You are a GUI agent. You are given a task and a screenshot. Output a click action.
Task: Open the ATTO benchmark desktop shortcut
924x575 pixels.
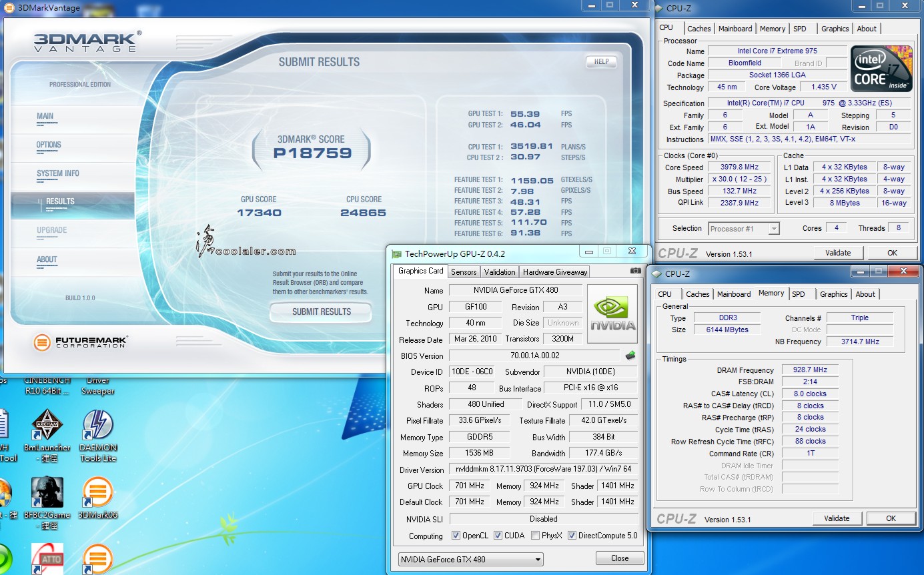pos(47,559)
